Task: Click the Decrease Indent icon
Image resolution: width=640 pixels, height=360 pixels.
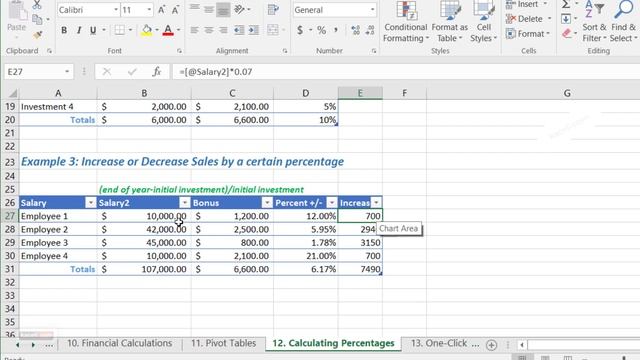Action: pyautogui.click(x=239, y=30)
